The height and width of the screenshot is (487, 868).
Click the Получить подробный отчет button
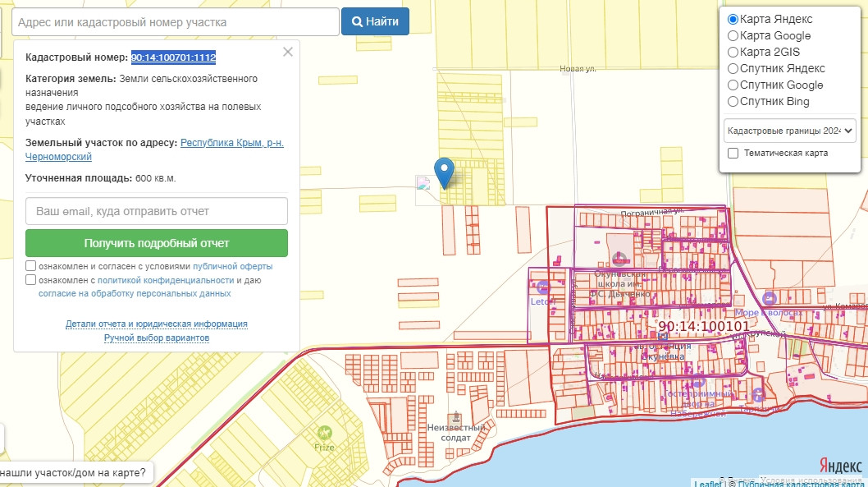click(157, 243)
